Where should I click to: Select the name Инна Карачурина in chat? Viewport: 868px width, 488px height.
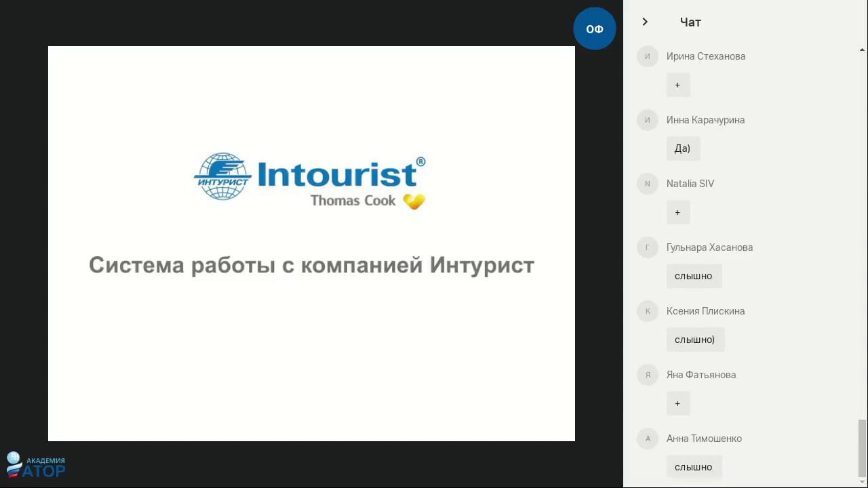tap(705, 120)
